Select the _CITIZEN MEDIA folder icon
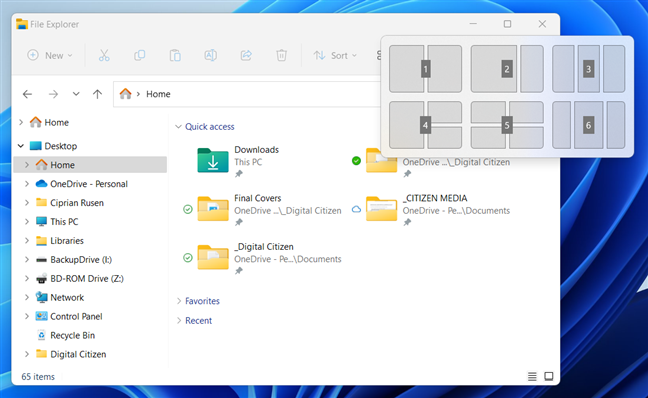This screenshot has width=648, height=398. (381, 209)
